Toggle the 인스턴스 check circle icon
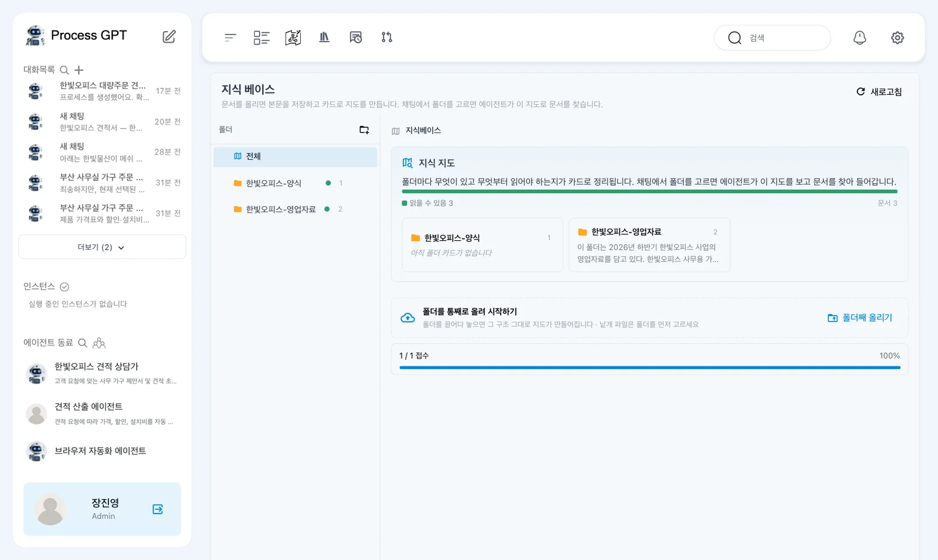The height and width of the screenshot is (560, 938). [64, 286]
